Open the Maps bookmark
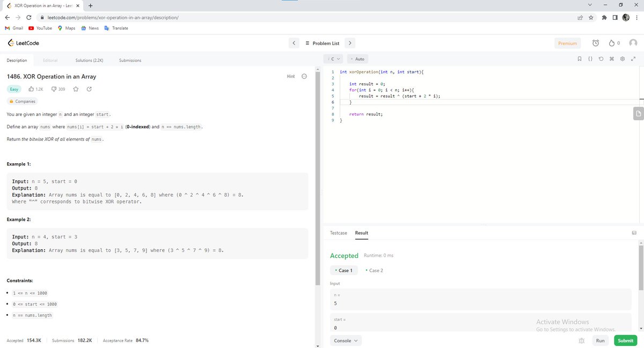Image resolution: width=644 pixels, height=348 pixels. click(67, 28)
